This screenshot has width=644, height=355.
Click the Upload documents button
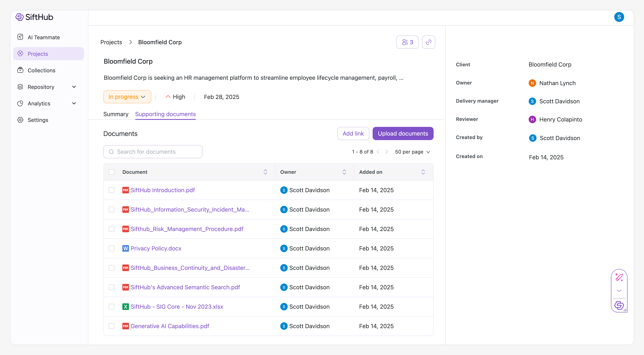pyautogui.click(x=403, y=133)
